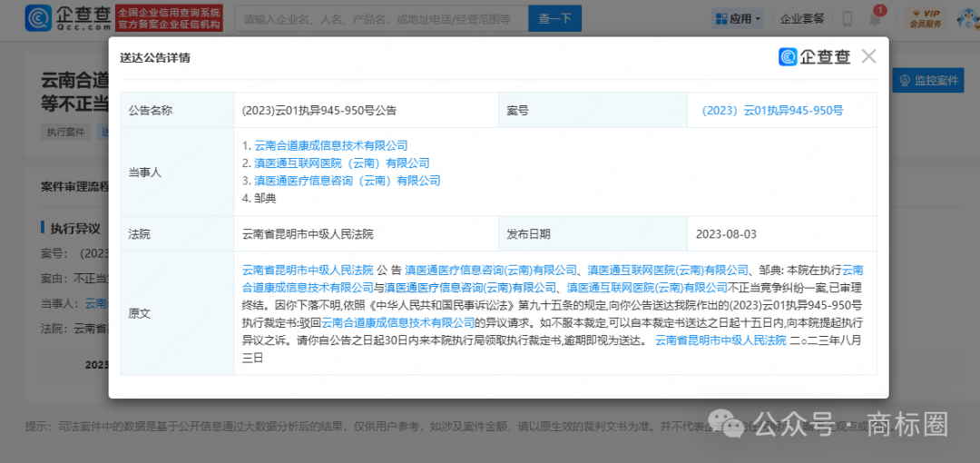Open the 应用 dropdown menu
This screenshot has width=980, height=463.
pyautogui.click(x=738, y=19)
